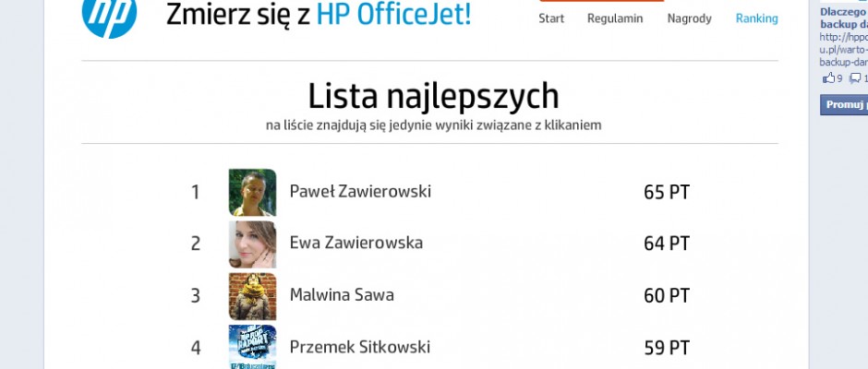This screenshot has height=369, width=868.
Task: Click Przemek Sitkowski's avatar image
Action: 252,347
